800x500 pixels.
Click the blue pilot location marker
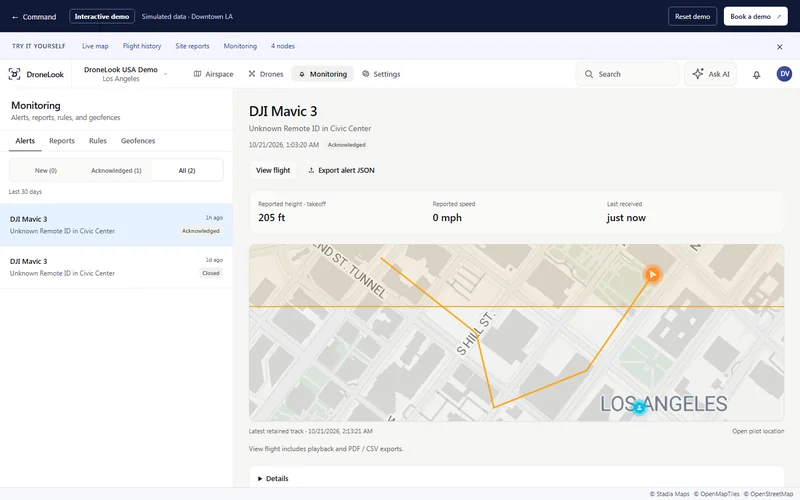pyautogui.click(x=639, y=408)
